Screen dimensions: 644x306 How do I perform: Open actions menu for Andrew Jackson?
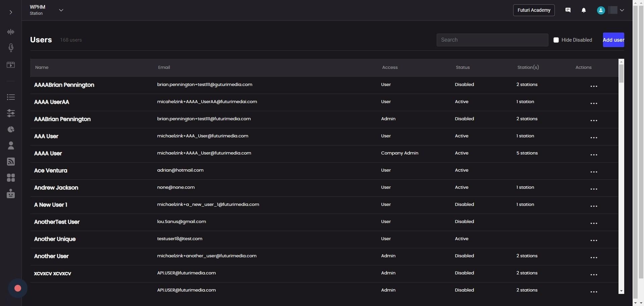click(594, 189)
